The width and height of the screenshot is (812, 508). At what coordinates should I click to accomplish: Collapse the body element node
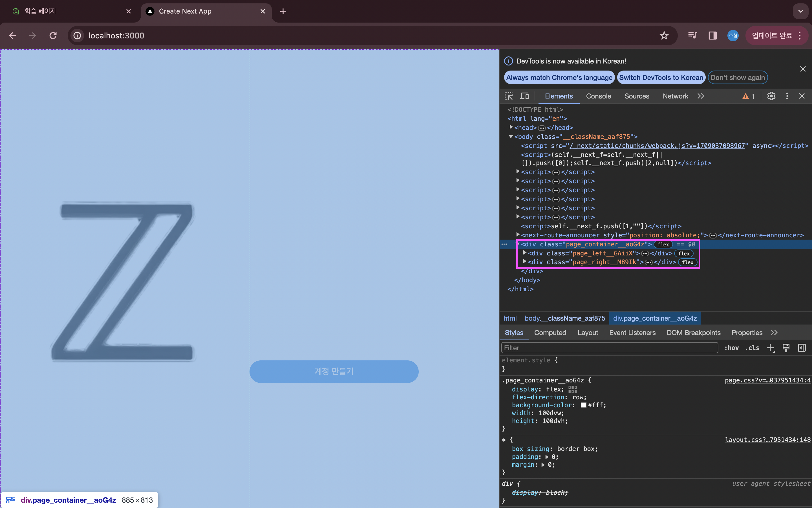point(511,136)
